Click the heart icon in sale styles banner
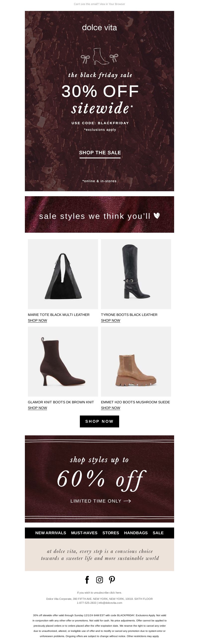The image size is (199, 644). tap(157, 216)
